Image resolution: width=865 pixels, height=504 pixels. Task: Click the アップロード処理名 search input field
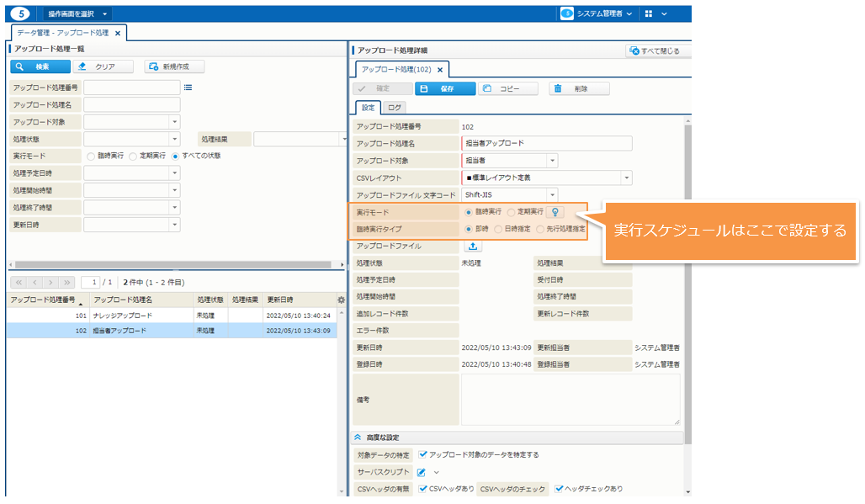point(131,105)
